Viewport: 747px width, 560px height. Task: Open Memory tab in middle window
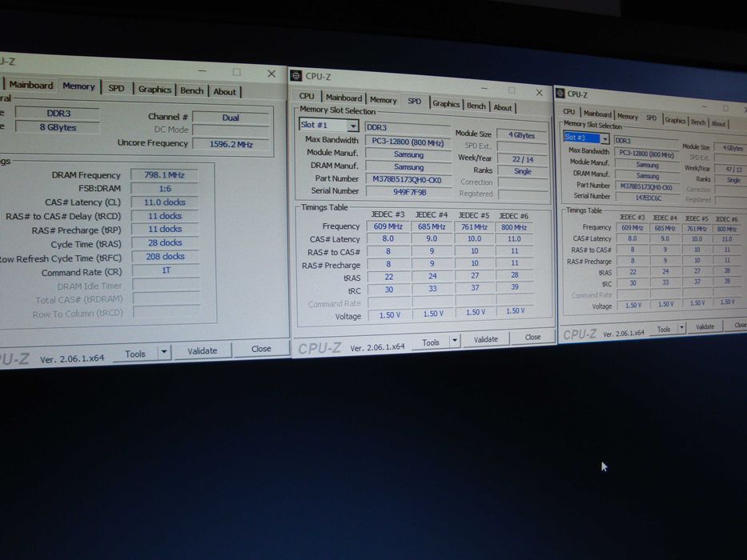pos(383,99)
